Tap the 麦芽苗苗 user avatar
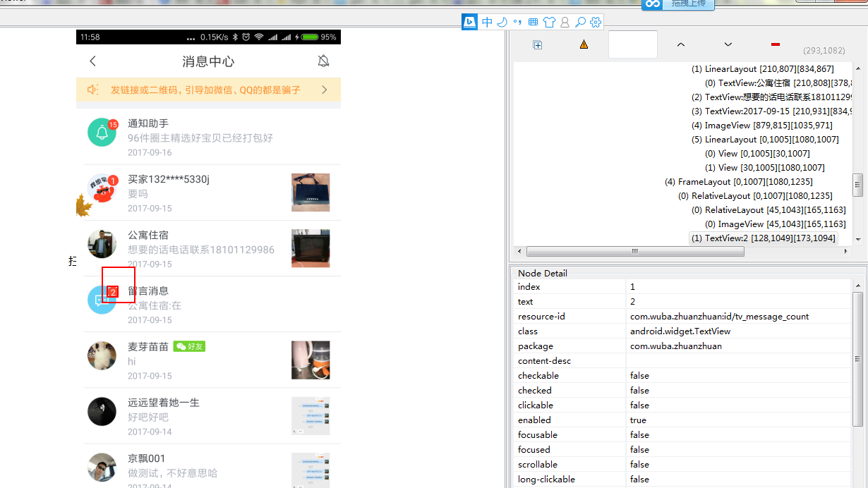Screen dimensions: 868x488 (102, 355)
